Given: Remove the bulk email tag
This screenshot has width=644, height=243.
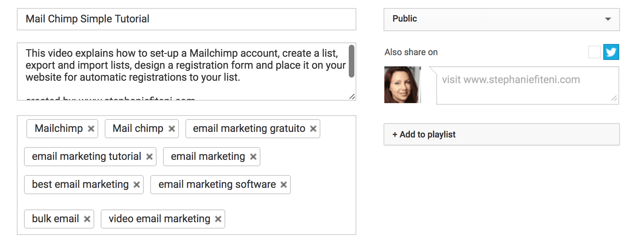Looking at the screenshot, I should [87, 219].
